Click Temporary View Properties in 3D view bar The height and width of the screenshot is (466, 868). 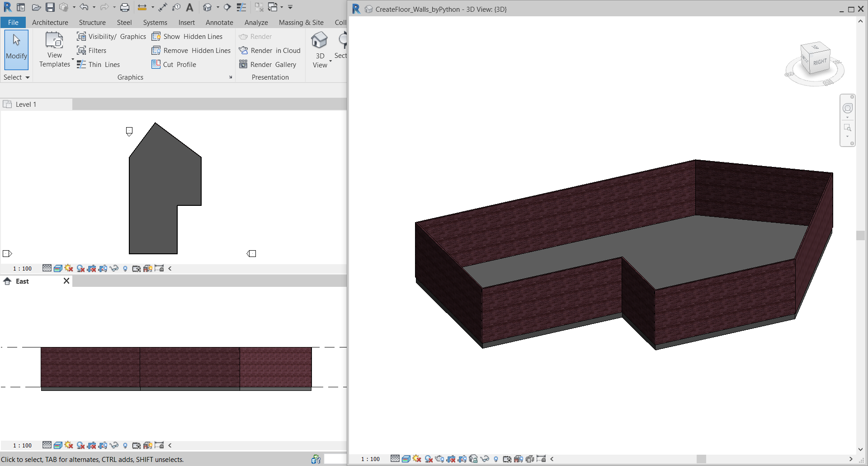pos(507,459)
